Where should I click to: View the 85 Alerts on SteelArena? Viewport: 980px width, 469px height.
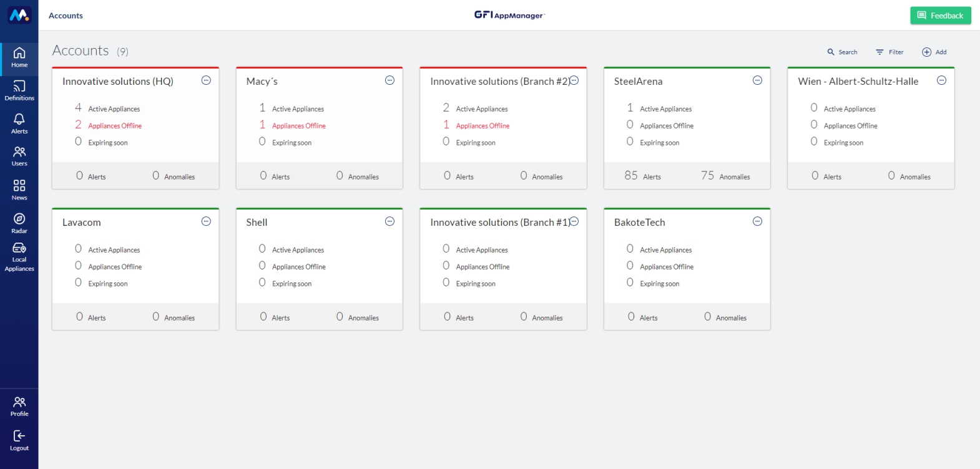pyautogui.click(x=644, y=176)
